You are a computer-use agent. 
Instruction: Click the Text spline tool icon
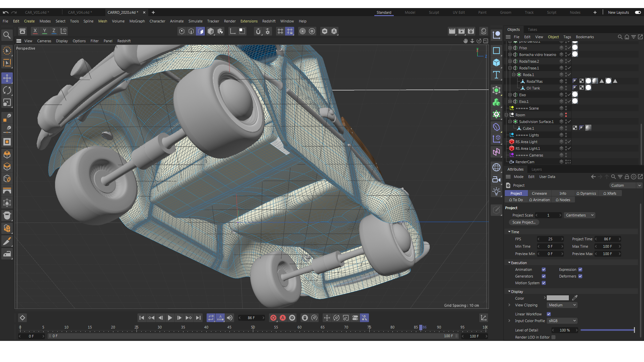(496, 75)
